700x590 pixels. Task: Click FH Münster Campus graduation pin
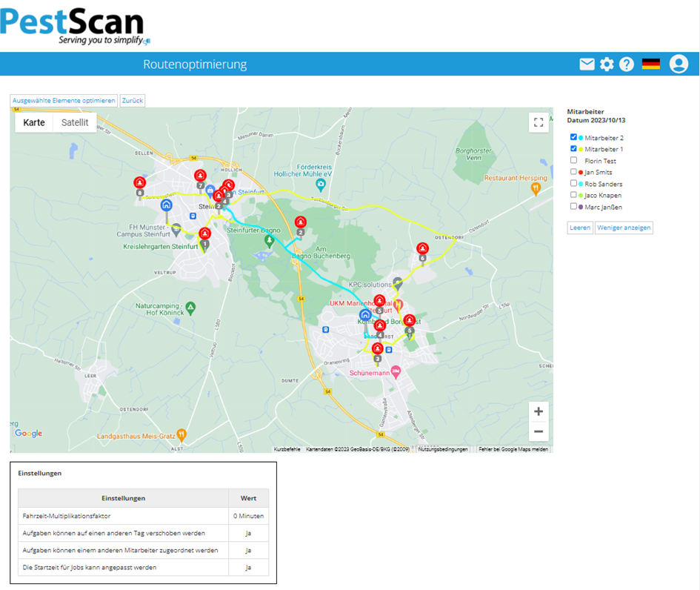tap(176, 229)
